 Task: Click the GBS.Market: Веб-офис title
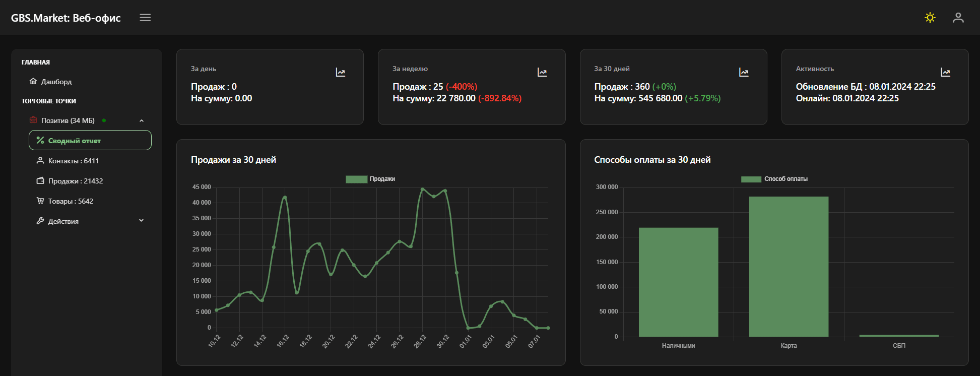pyautogui.click(x=66, y=18)
